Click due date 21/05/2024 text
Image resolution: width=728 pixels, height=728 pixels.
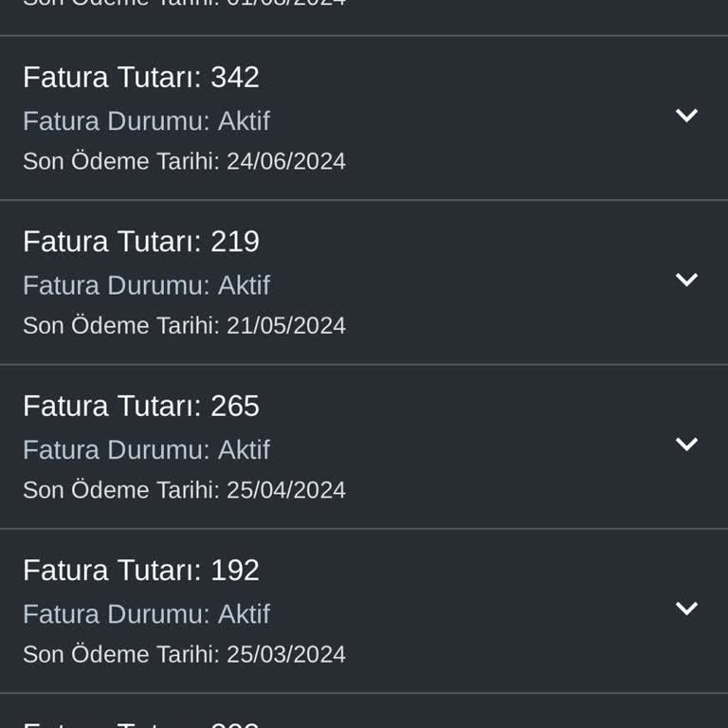(184, 325)
